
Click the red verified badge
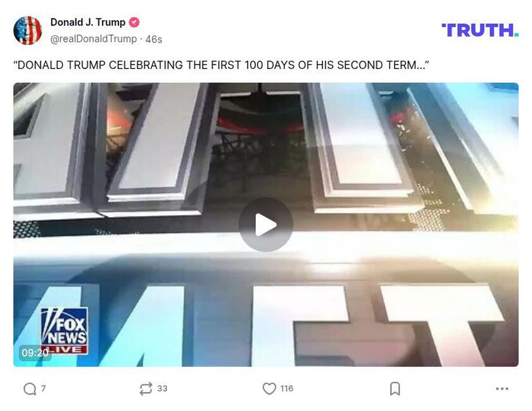point(134,22)
